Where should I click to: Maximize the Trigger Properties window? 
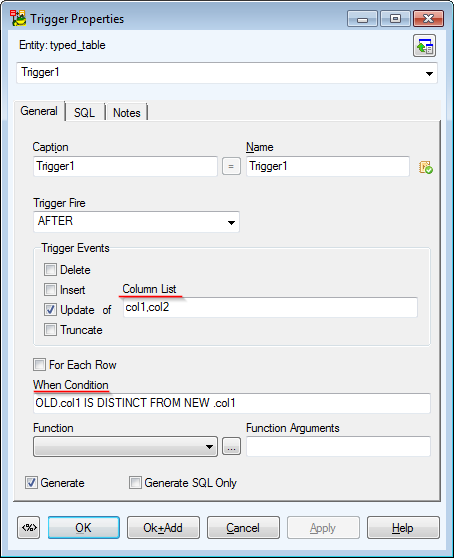[395, 19]
